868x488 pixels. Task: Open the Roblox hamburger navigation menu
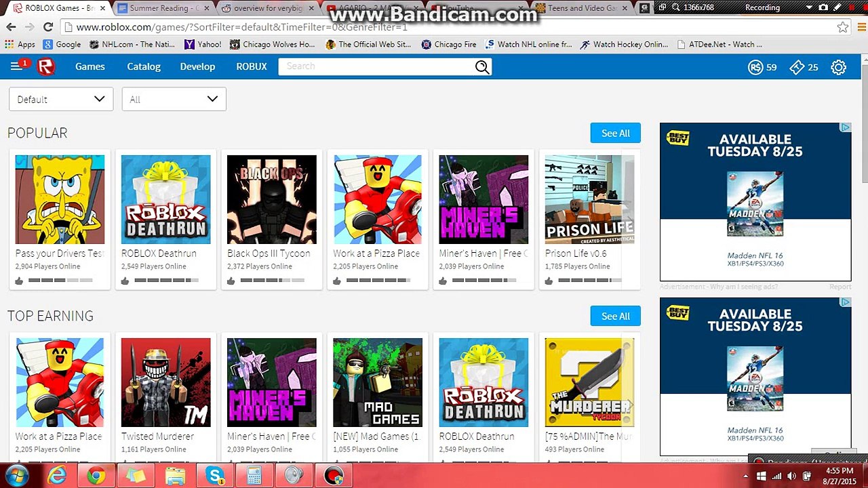[16, 66]
